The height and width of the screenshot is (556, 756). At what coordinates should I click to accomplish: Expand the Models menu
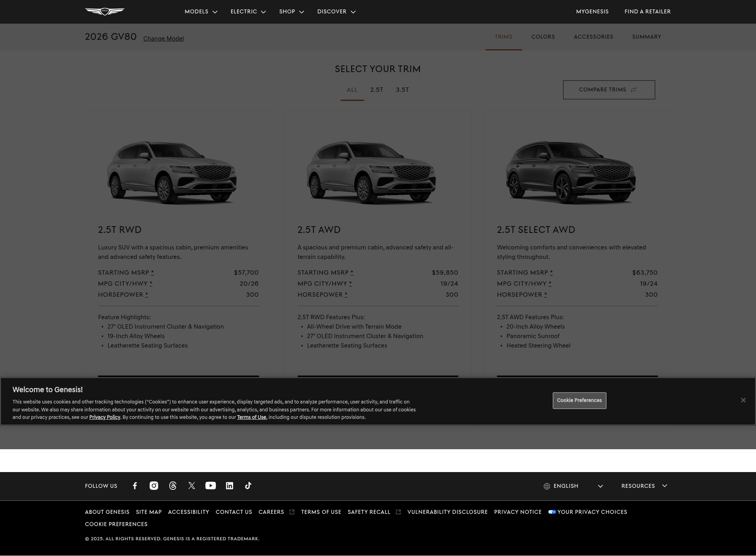201,12
